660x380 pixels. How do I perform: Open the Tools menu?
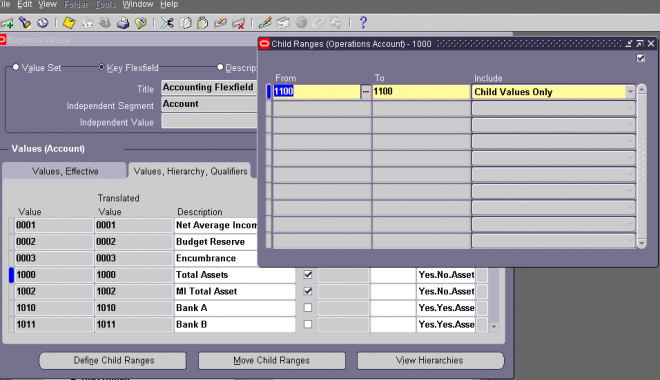(105, 5)
